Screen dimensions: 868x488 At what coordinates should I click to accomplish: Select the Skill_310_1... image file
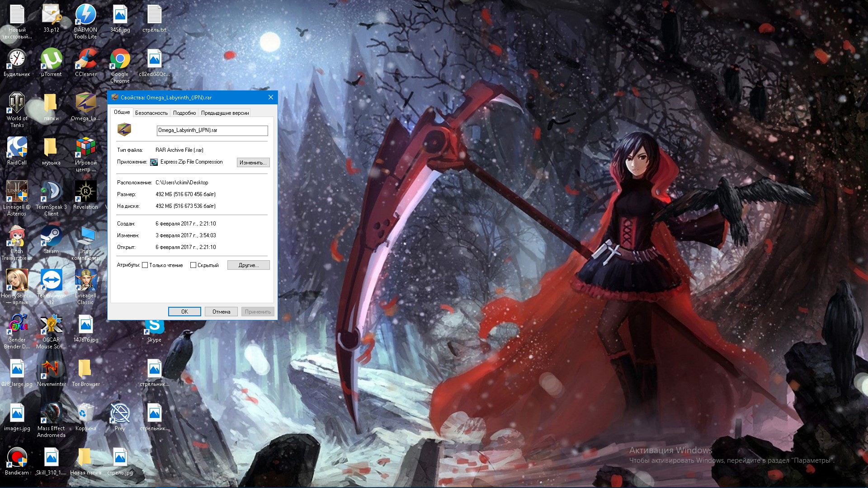51,461
